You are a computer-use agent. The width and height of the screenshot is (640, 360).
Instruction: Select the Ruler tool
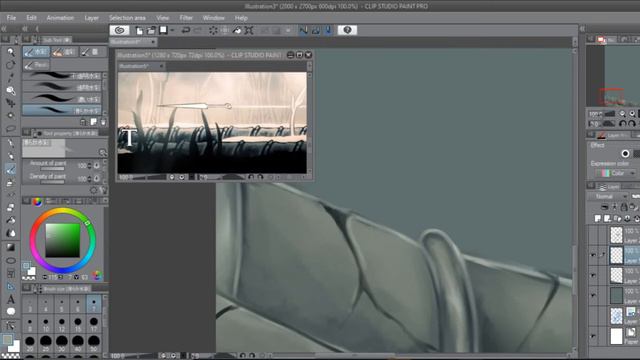[x=11, y=286]
